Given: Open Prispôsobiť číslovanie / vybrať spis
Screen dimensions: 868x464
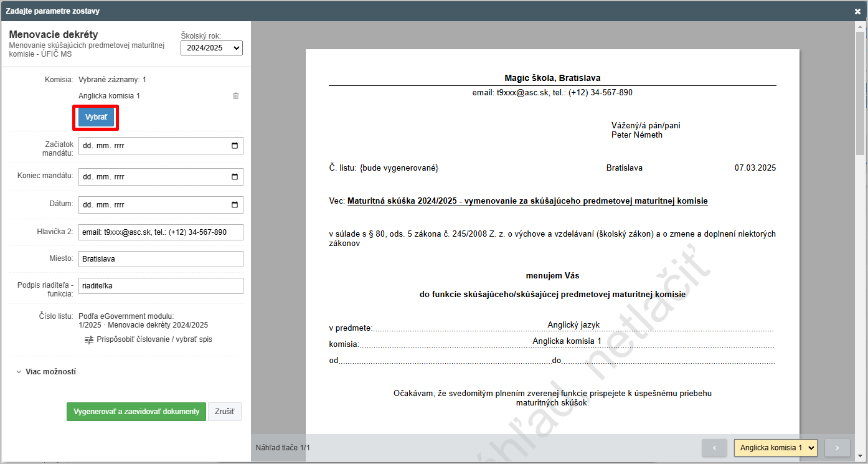Looking at the screenshot, I should click(x=149, y=340).
